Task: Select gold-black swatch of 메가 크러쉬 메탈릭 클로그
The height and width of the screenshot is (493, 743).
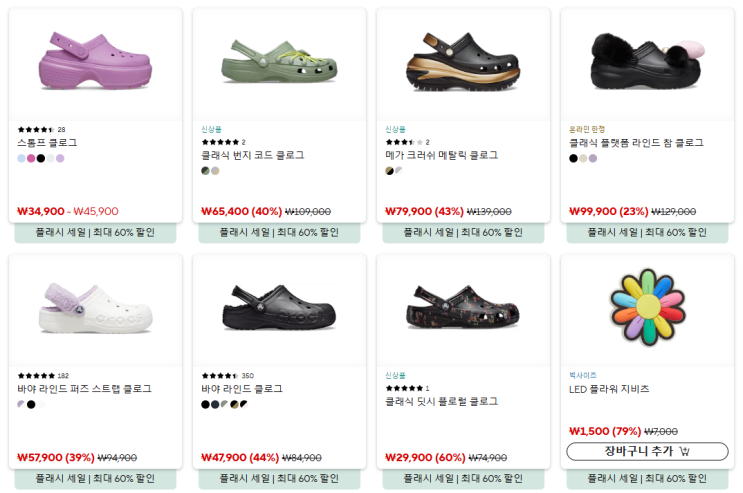Action: pos(389,171)
